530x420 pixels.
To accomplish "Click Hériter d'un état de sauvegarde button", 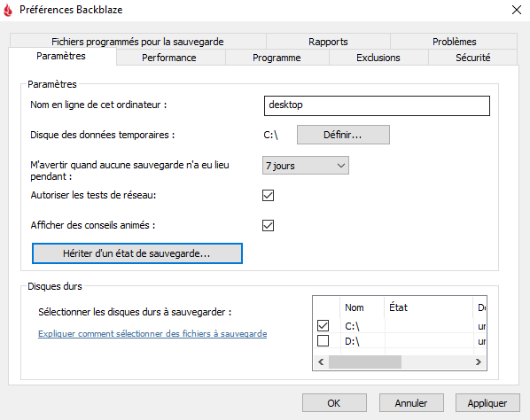I will coord(136,253).
